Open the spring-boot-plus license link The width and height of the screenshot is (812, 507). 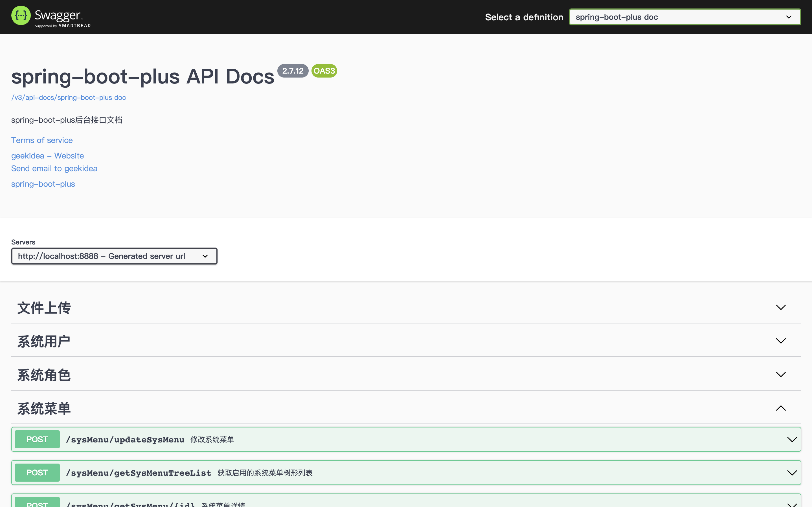43,184
